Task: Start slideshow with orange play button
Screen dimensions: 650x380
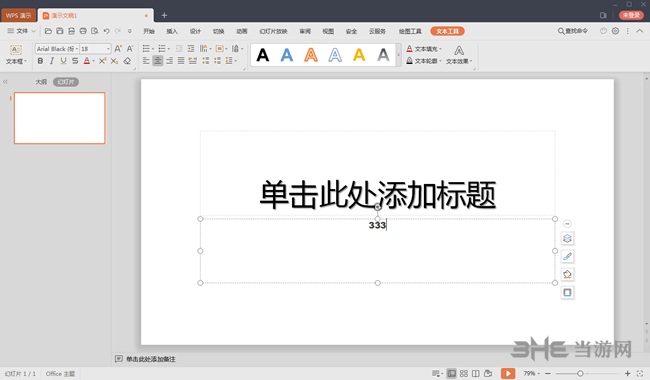Action: [508, 373]
